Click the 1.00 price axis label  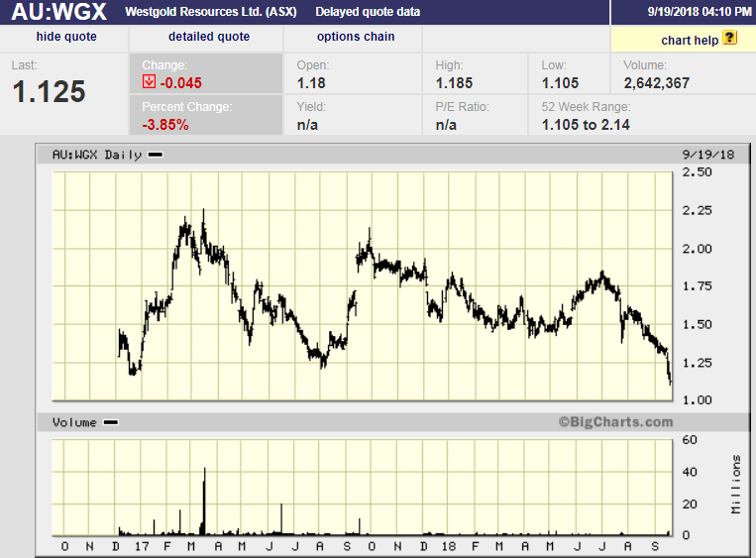697,400
